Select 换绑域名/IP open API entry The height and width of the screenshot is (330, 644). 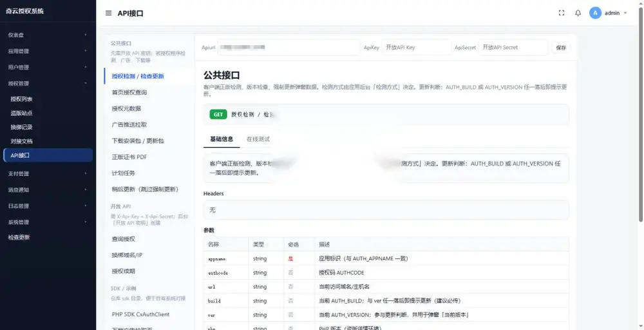tap(149, 255)
